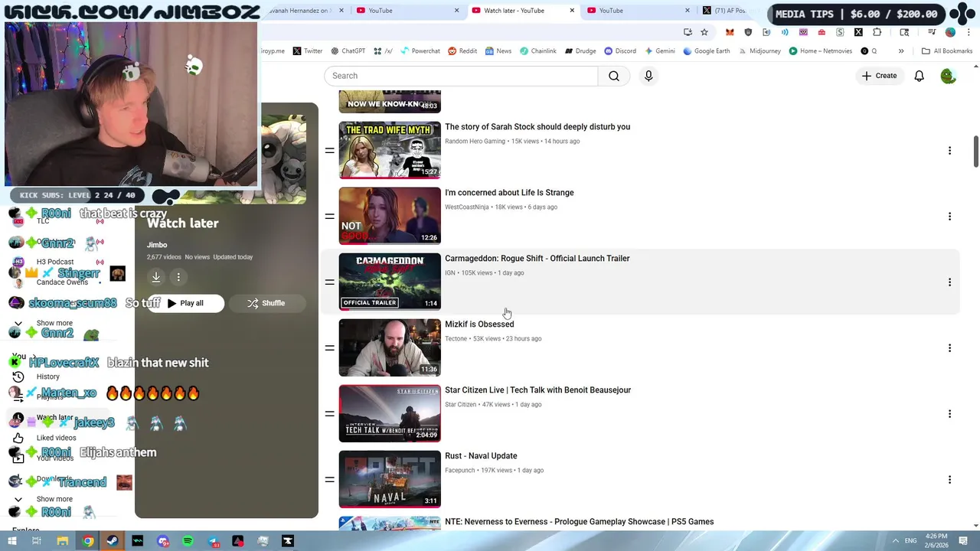
Task: Open options for Carmageddon trailer
Action: (949, 282)
